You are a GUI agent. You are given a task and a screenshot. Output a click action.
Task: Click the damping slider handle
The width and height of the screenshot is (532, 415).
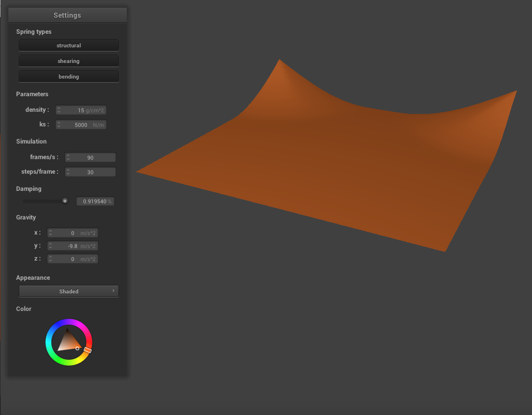click(65, 201)
